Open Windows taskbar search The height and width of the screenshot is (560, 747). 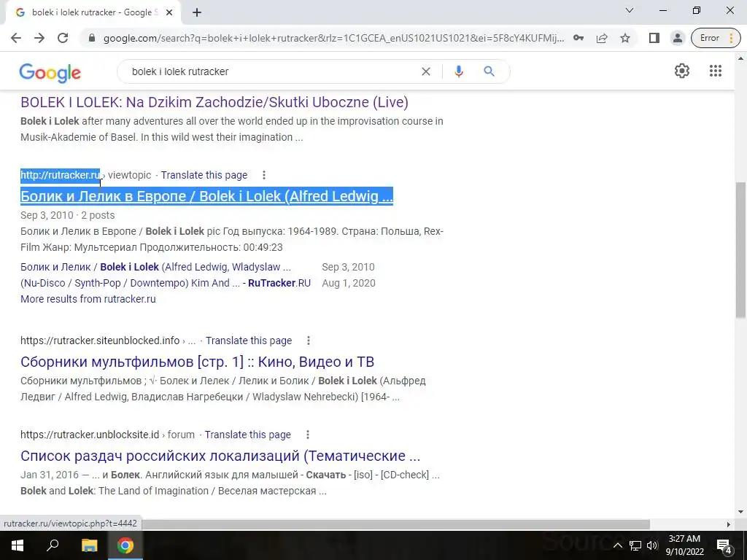click(53, 545)
